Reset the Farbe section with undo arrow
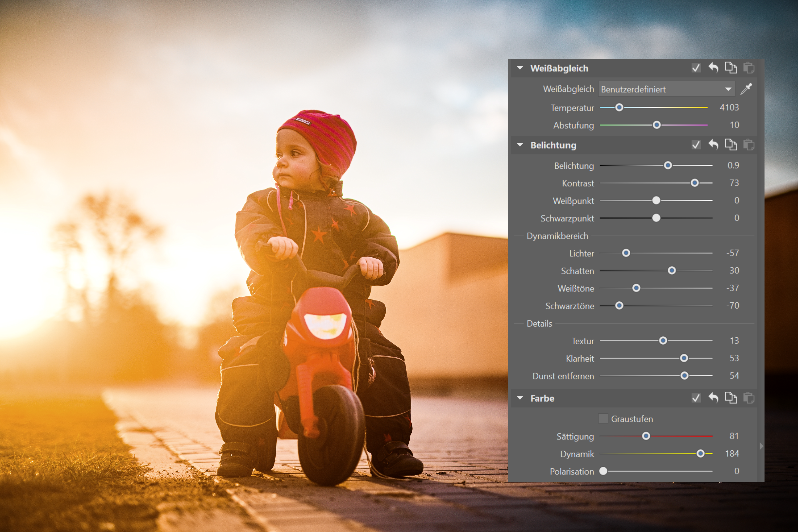Image resolution: width=798 pixels, height=532 pixels. [x=713, y=398]
